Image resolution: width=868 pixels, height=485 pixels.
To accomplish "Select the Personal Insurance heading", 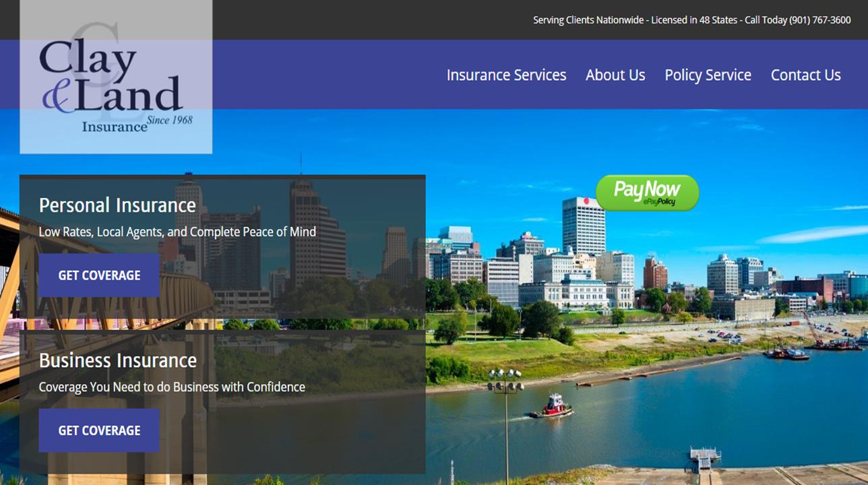I will coord(117,205).
